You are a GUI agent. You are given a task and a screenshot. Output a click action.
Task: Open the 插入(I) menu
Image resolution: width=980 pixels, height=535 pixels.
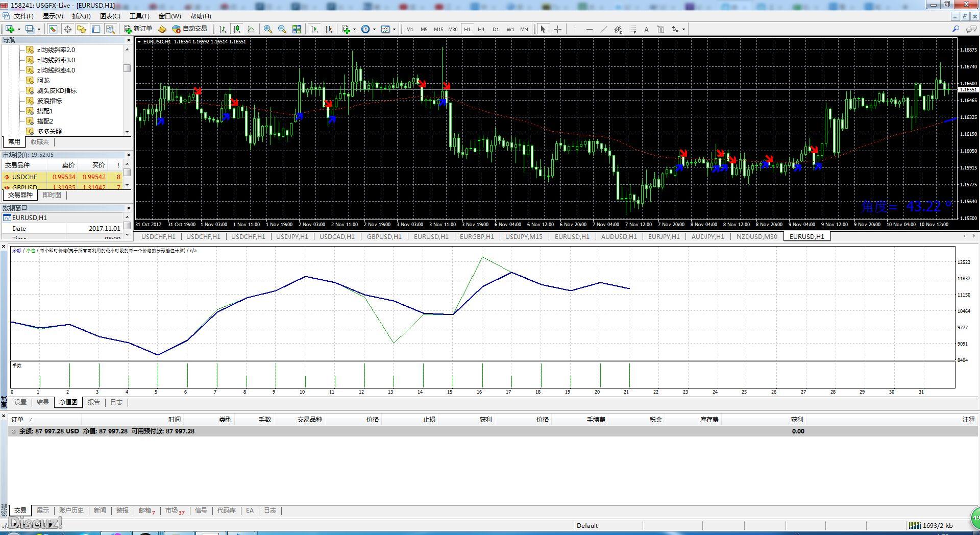click(81, 16)
